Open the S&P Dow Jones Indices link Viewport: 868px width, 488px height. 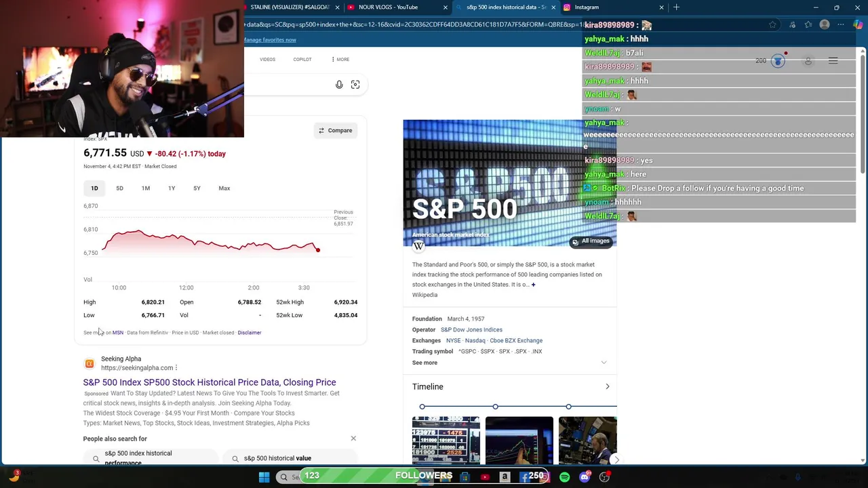(x=471, y=330)
